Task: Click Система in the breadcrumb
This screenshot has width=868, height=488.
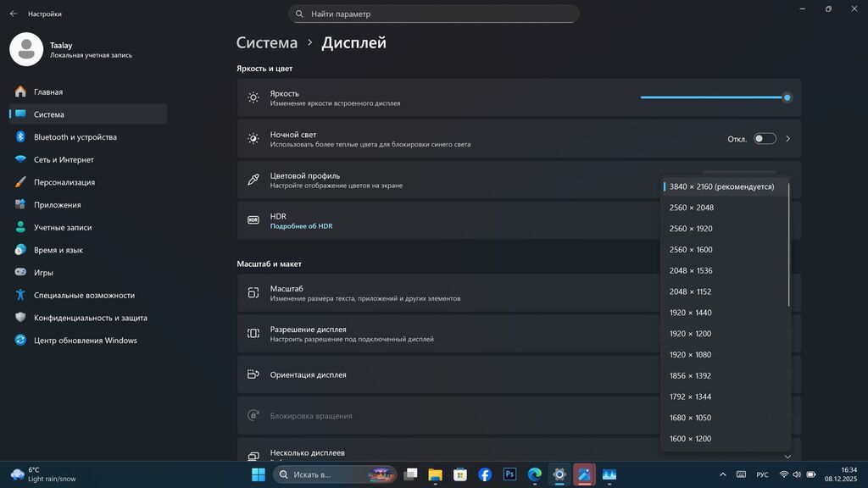Action: tap(267, 42)
